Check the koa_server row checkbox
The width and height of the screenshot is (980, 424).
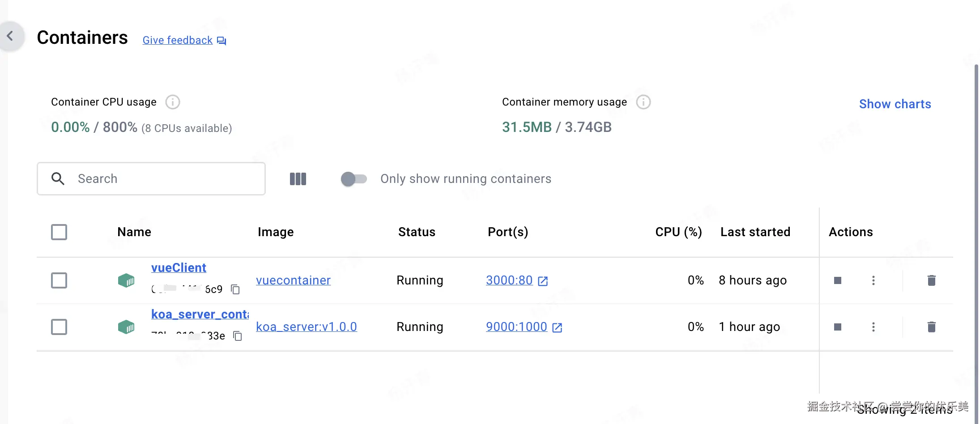pyautogui.click(x=59, y=327)
